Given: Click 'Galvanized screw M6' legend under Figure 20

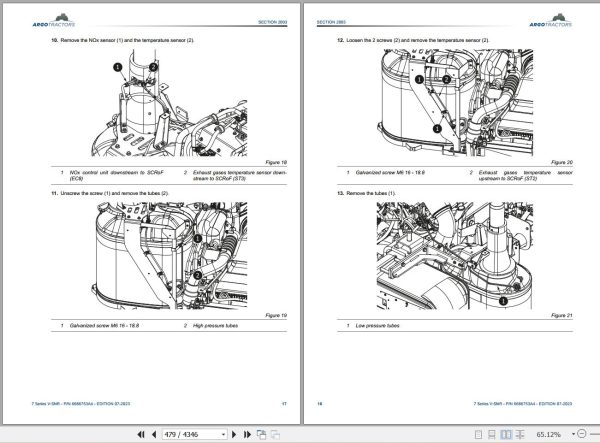Looking at the screenshot, I should (390, 173).
